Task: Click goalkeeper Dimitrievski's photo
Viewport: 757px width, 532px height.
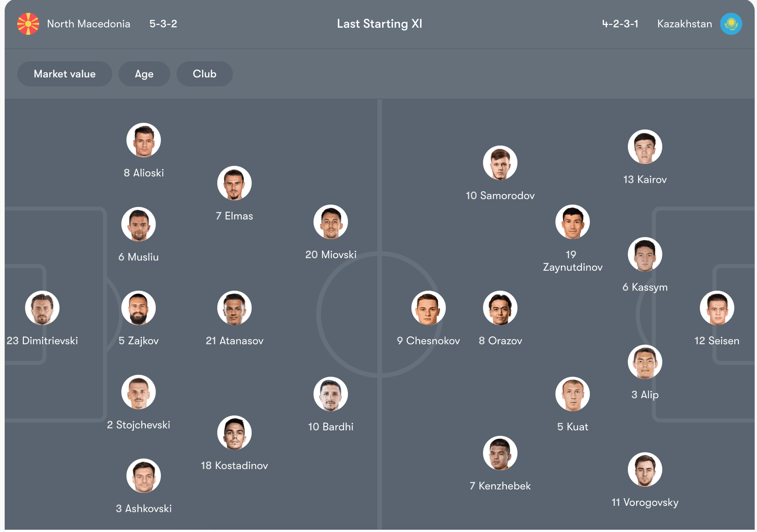Action: (x=42, y=308)
